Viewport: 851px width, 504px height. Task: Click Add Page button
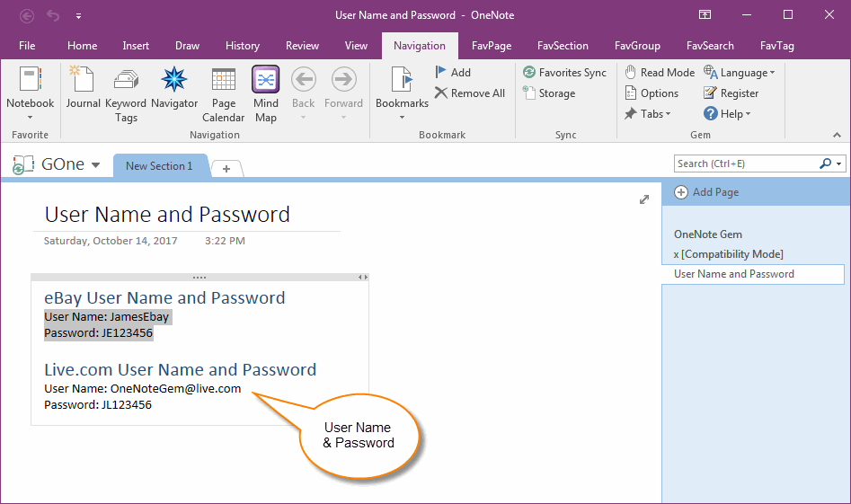tap(706, 192)
